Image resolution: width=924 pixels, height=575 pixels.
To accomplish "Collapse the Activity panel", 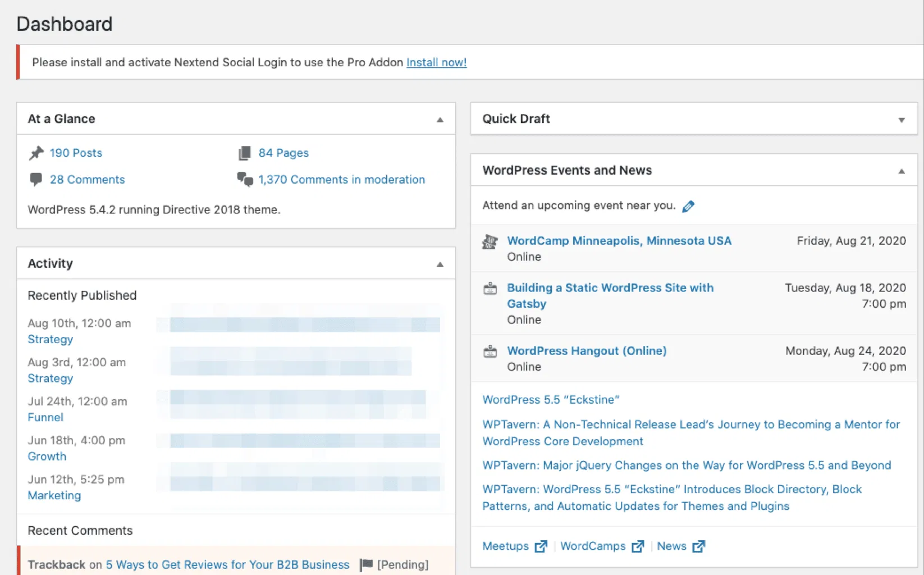I will (440, 264).
